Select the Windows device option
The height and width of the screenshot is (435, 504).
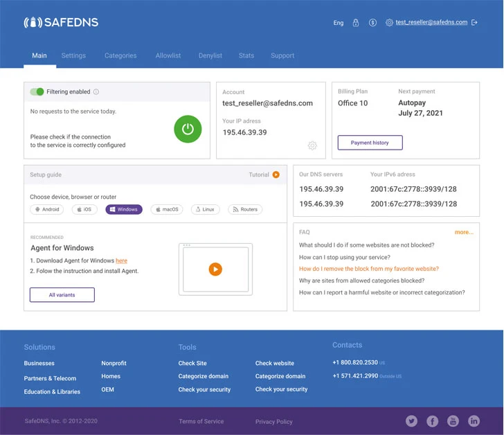[x=124, y=209]
